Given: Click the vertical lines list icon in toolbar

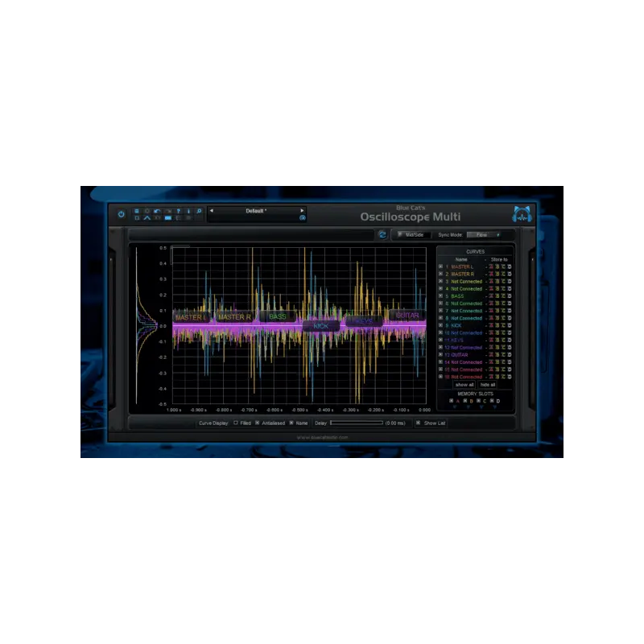Looking at the screenshot, I should click(178, 218).
